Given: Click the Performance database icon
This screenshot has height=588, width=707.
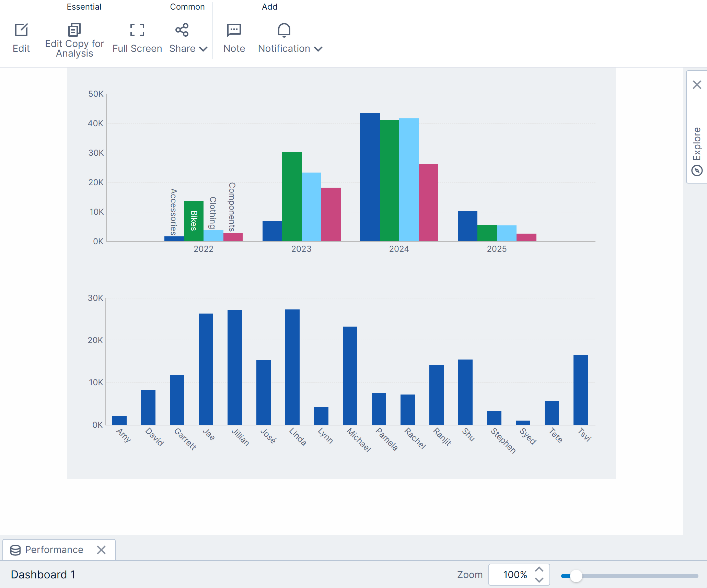Looking at the screenshot, I should 15,550.
